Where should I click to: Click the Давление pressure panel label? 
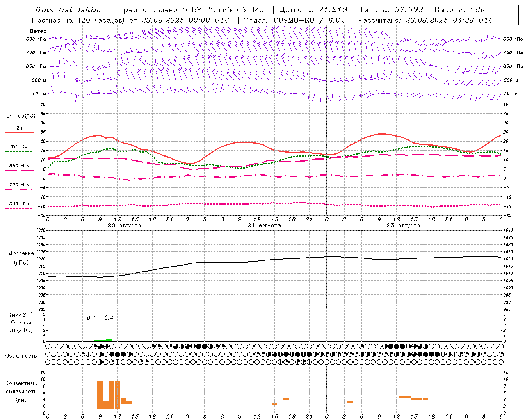pyautogui.click(x=21, y=253)
